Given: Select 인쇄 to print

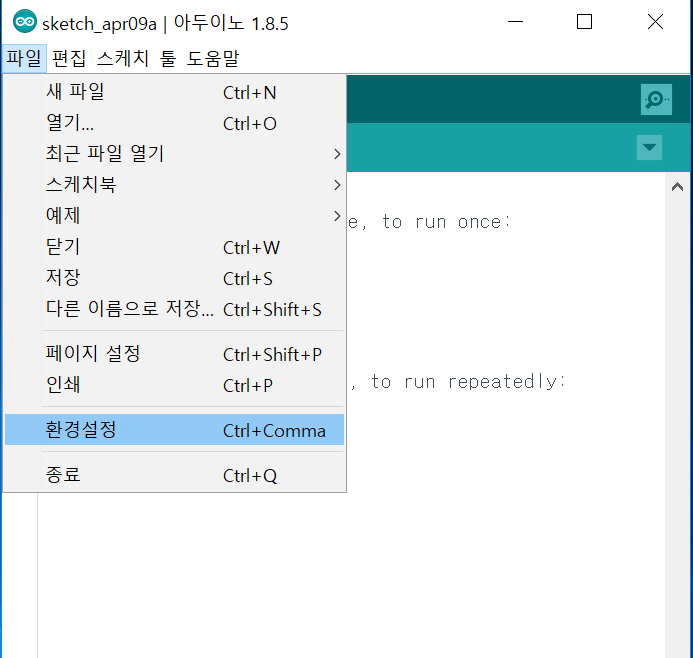Looking at the screenshot, I should coord(175,385).
